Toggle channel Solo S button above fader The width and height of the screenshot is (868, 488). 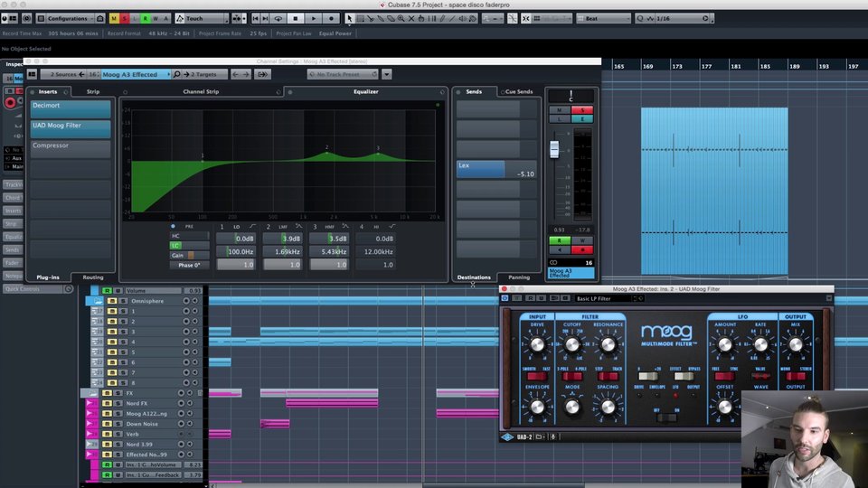pos(581,110)
